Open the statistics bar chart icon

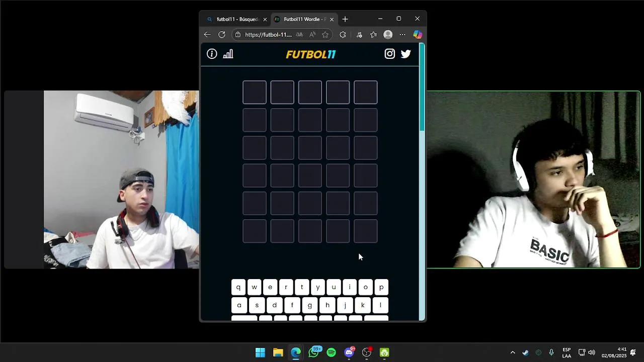click(228, 54)
